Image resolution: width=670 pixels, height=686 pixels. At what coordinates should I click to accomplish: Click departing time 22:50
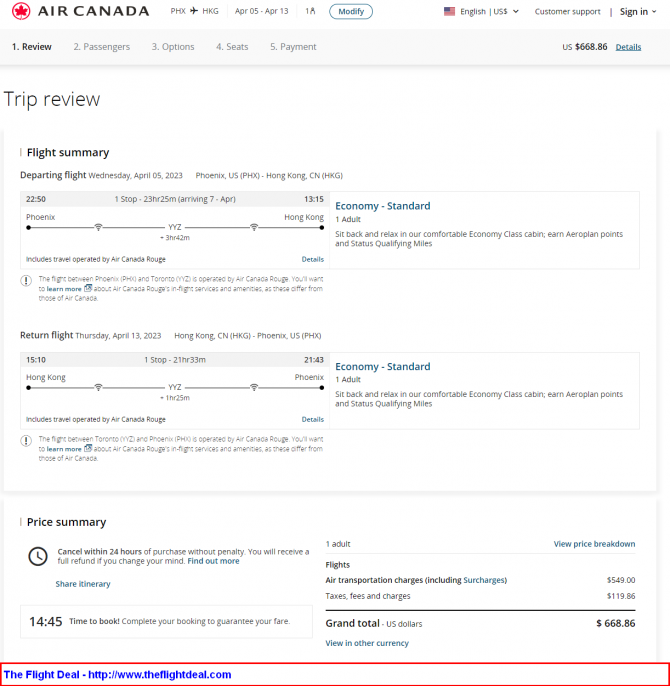[35, 199]
